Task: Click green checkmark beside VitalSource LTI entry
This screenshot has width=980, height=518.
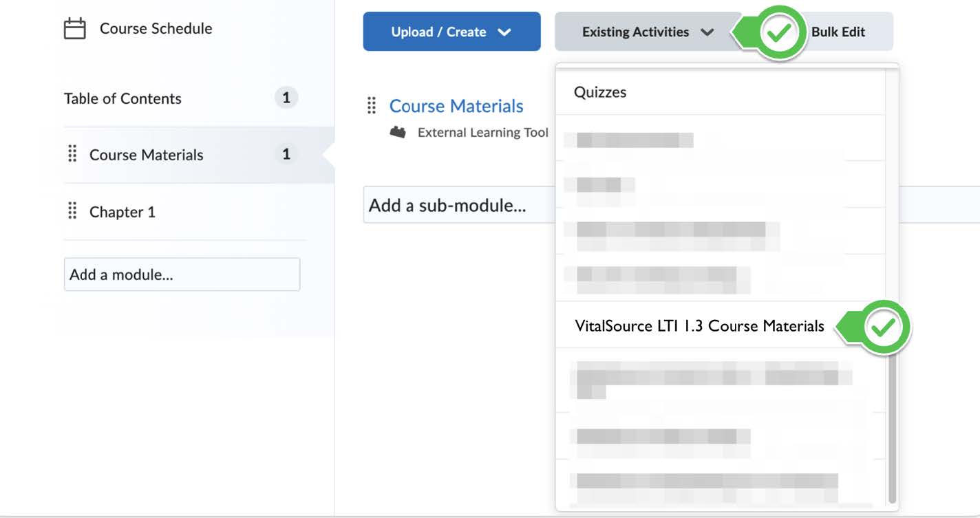Action: (884, 327)
